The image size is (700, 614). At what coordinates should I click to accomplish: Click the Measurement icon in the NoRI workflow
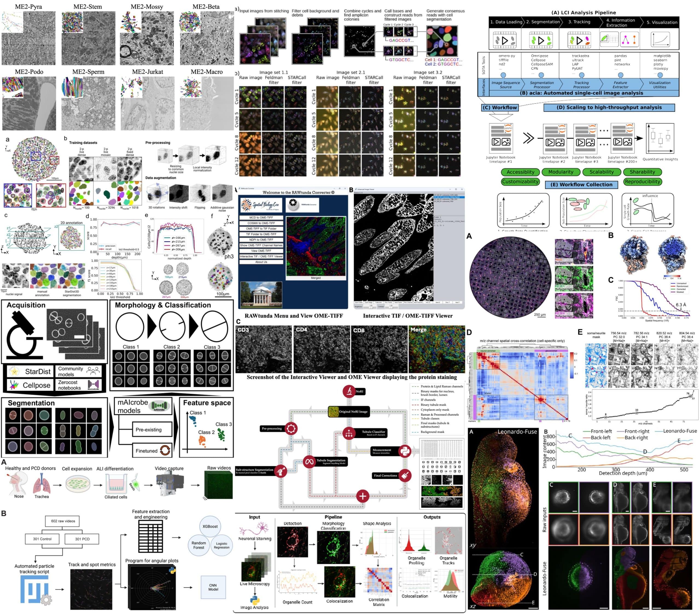pyautogui.click(x=405, y=451)
